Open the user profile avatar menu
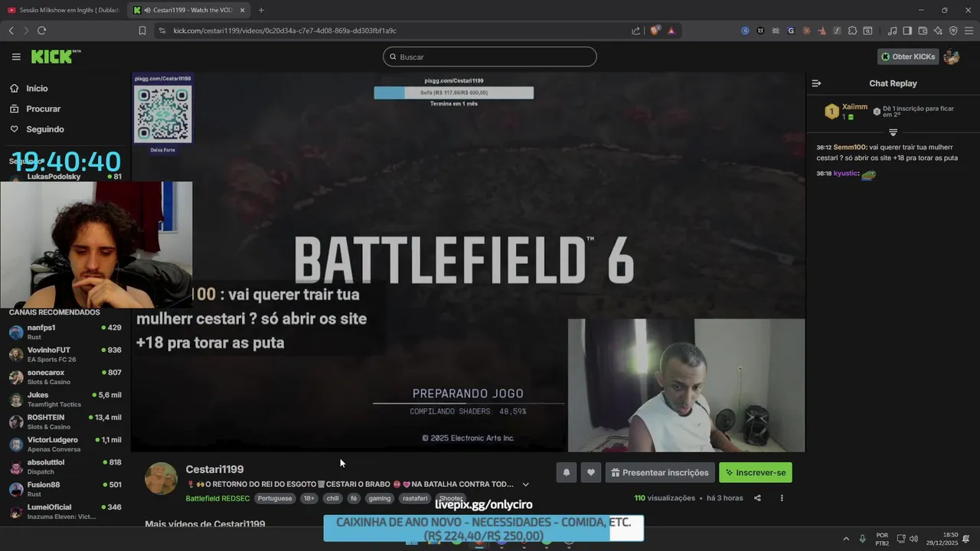Image resolution: width=980 pixels, height=551 pixels. (952, 57)
